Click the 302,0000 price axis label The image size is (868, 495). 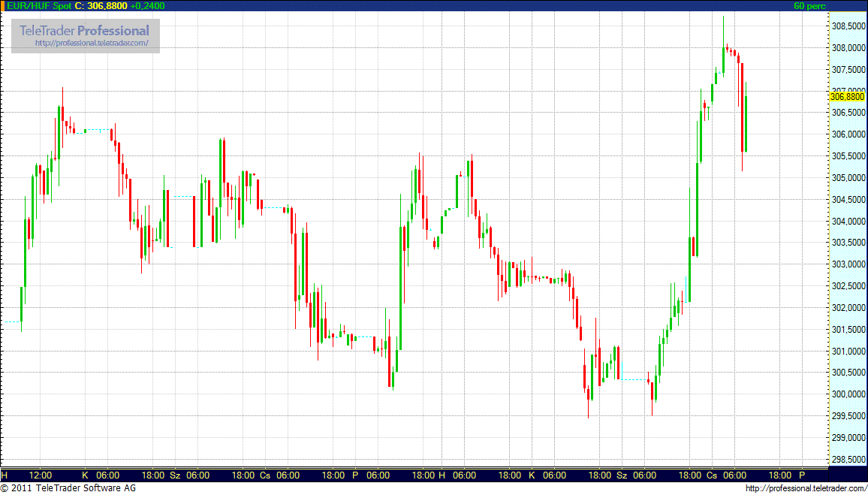(848, 308)
